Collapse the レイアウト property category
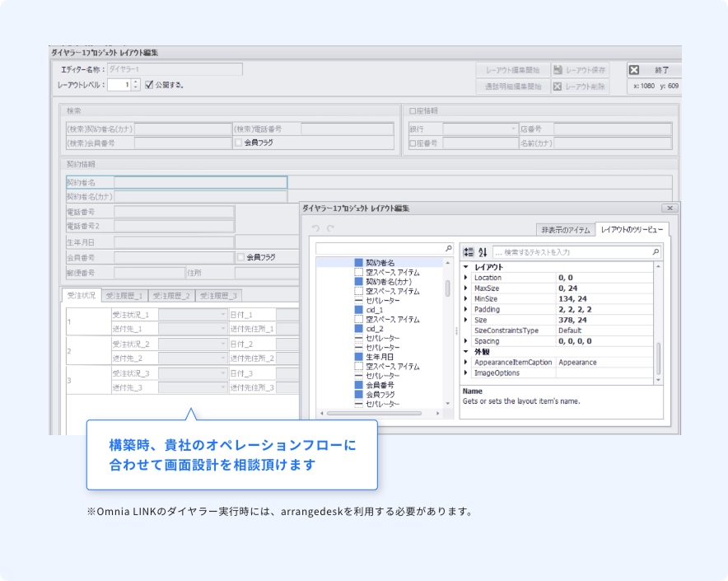This screenshot has width=728, height=581. click(x=466, y=267)
